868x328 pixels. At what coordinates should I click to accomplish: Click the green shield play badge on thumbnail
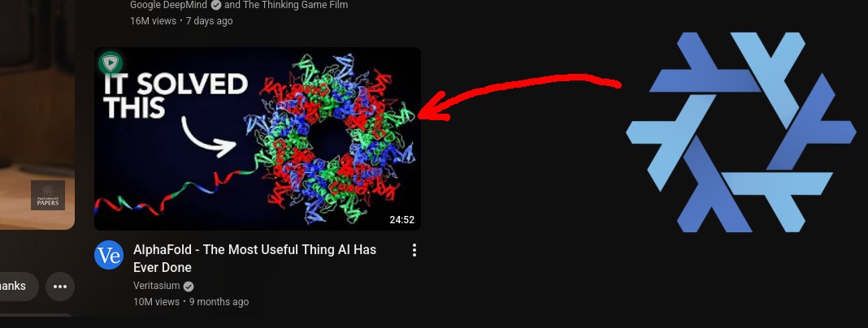[111, 63]
